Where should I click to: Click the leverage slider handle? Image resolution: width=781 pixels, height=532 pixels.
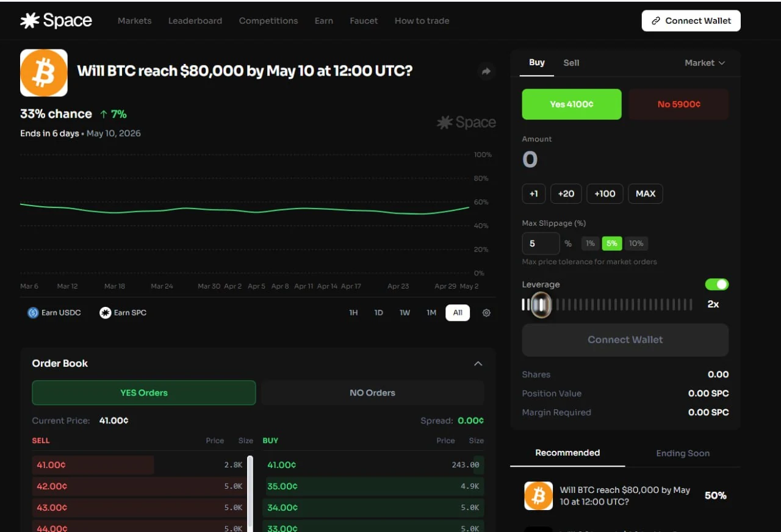tap(540, 305)
